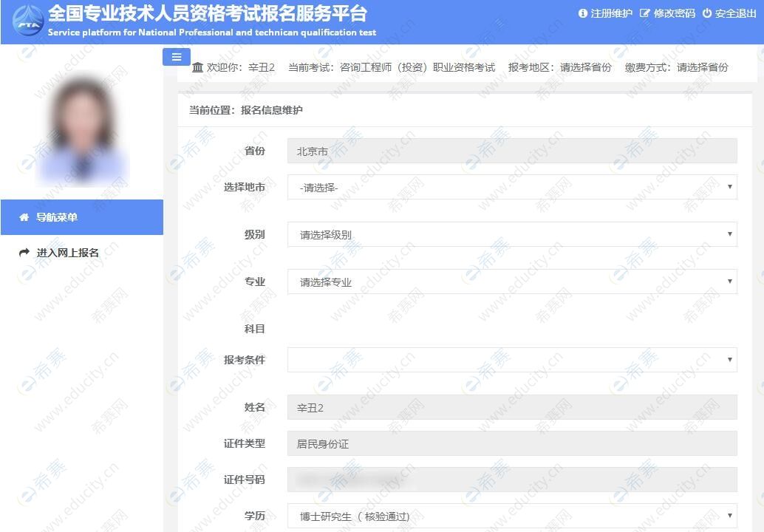The image size is (764, 532).
Task: Click the dropdown arrow of 选择地市 field
Action: (x=729, y=187)
